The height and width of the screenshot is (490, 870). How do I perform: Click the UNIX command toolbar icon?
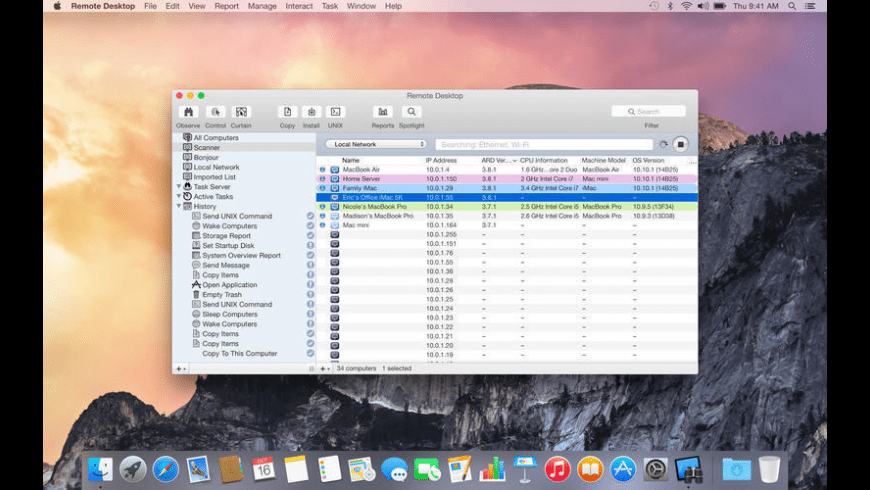335,112
